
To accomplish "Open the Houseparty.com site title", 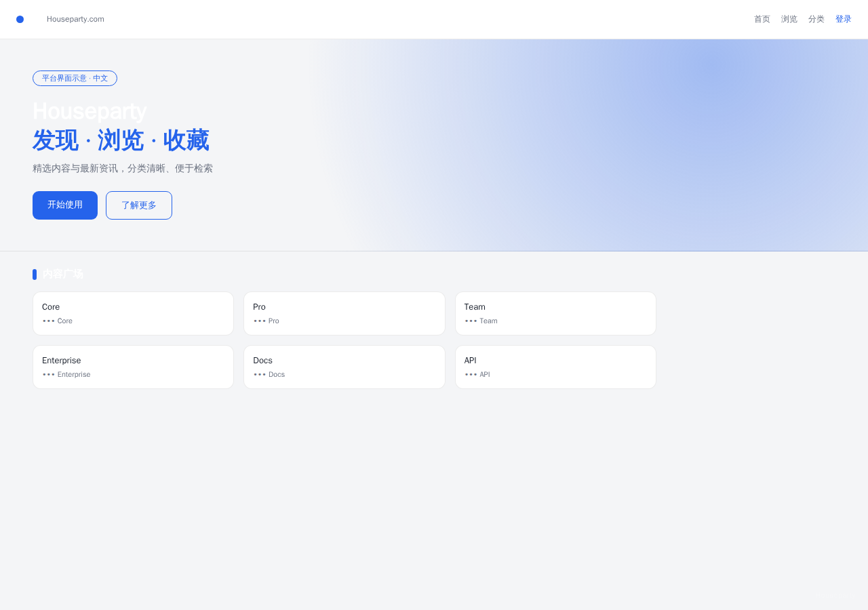I will (75, 19).
